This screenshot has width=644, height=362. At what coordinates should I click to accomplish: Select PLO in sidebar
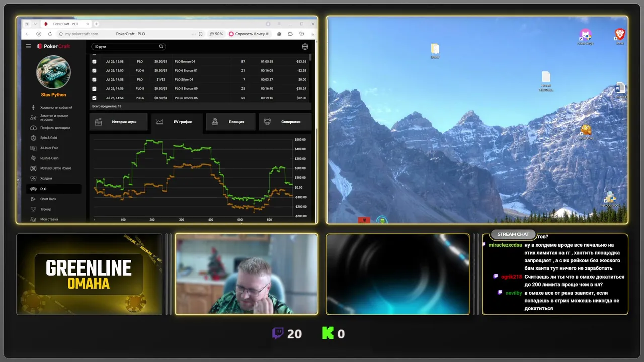pos(53,189)
